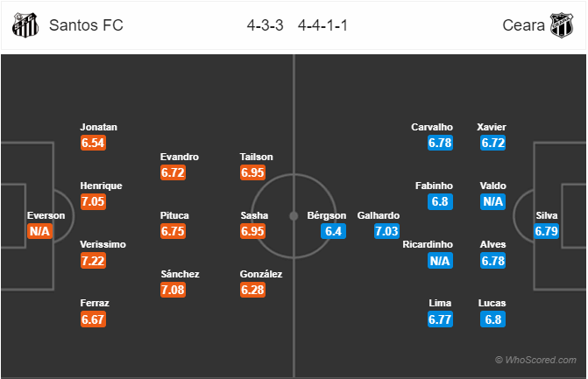Select Lucas's 6.8 rating badge
Viewport: 588px width, 379px height.
(x=492, y=319)
